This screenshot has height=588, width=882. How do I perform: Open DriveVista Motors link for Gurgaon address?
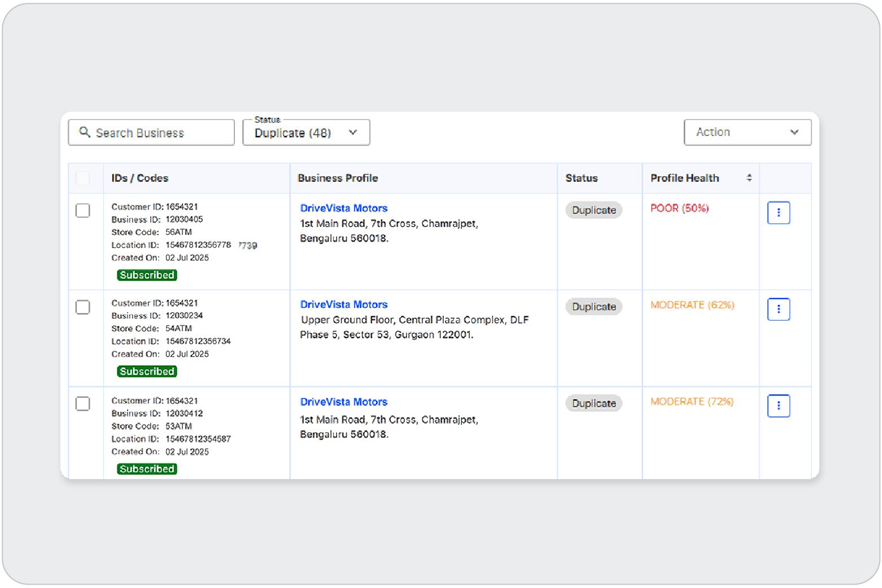click(343, 305)
